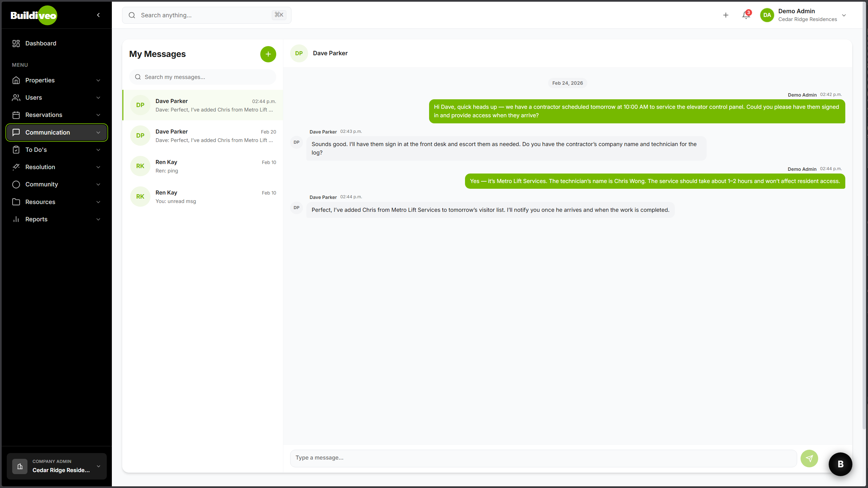The width and height of the screenshot is (868, 488).
Task: Open the To Do's menu item
Action: (x=36, y=150)
